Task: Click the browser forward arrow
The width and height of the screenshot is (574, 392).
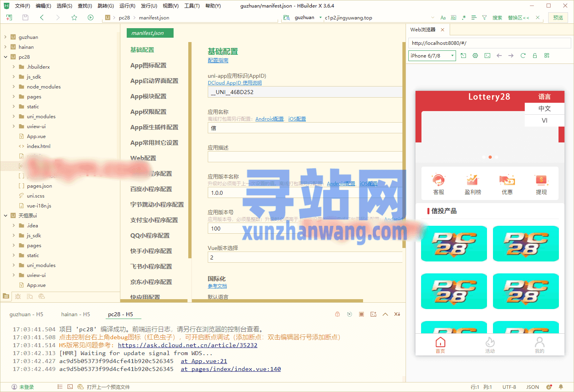Action: click(x=511, y=56)
